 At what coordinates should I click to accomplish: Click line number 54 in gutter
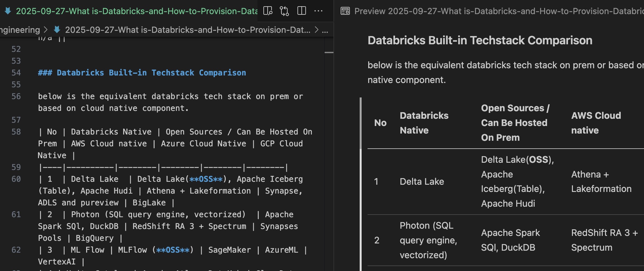(x=16, y=73)
